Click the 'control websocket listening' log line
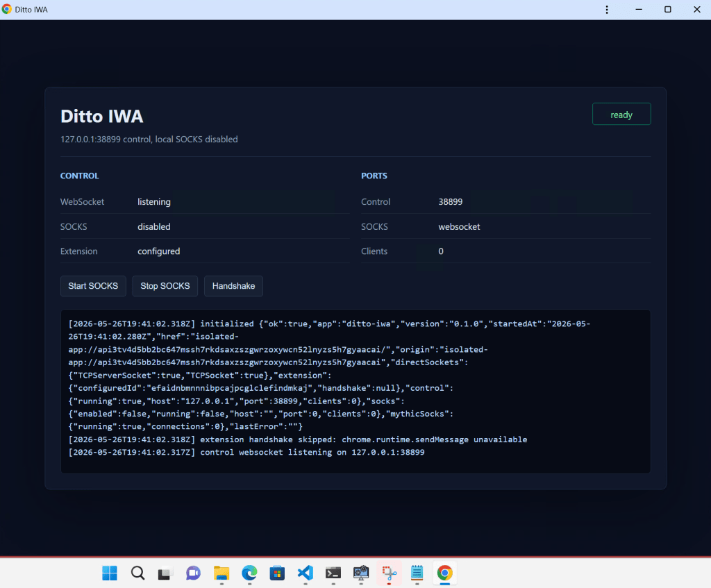Image resolution: width=711 pixels, height=588 pixels. tap(246, 452)
